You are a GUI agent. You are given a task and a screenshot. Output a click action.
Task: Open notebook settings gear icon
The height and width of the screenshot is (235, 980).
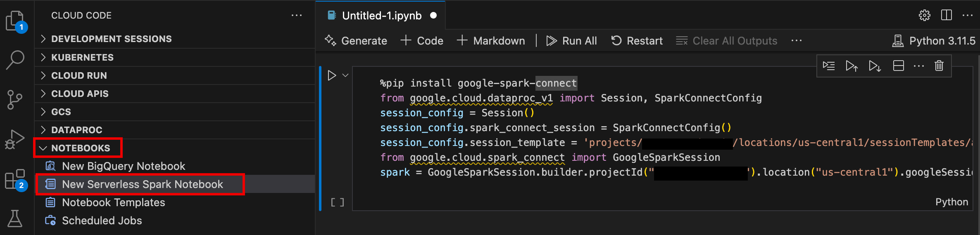pyautogui.click(x=924, y=15)
